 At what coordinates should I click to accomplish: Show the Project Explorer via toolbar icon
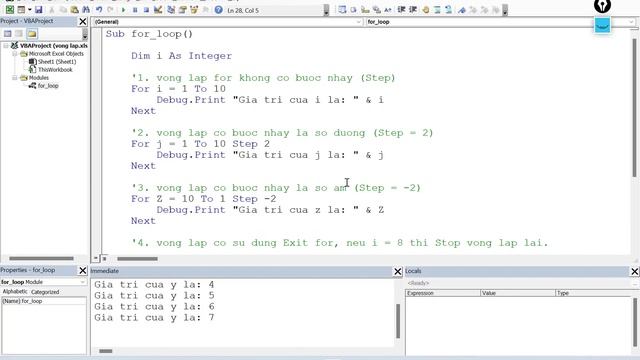coord(171,10)
